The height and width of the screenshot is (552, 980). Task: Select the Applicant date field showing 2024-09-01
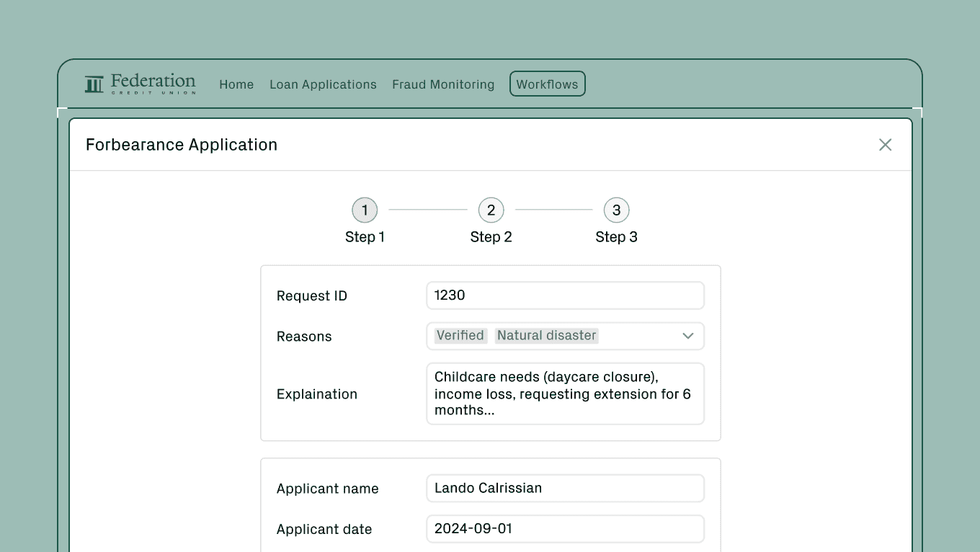[565, 528]
